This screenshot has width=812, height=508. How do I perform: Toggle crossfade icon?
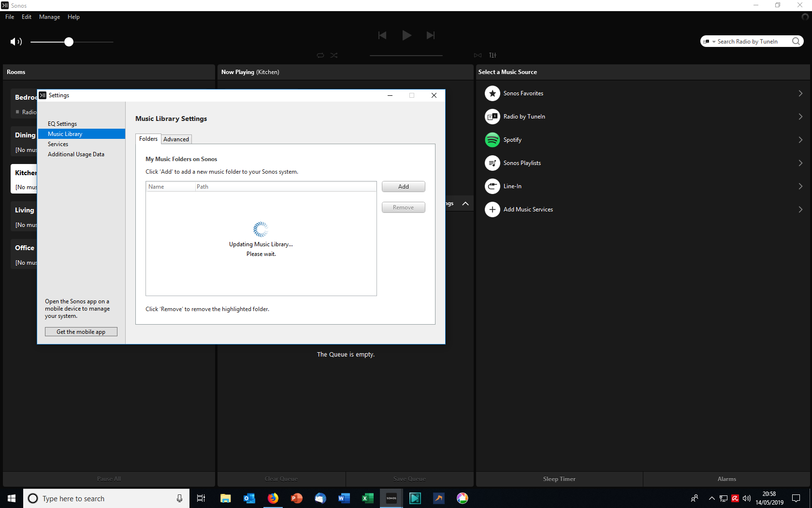(x=478, y=55)
